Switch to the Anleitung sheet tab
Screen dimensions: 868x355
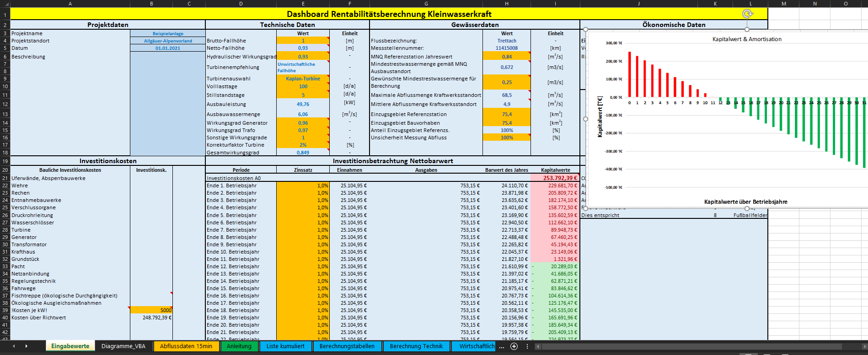point(239,346)
